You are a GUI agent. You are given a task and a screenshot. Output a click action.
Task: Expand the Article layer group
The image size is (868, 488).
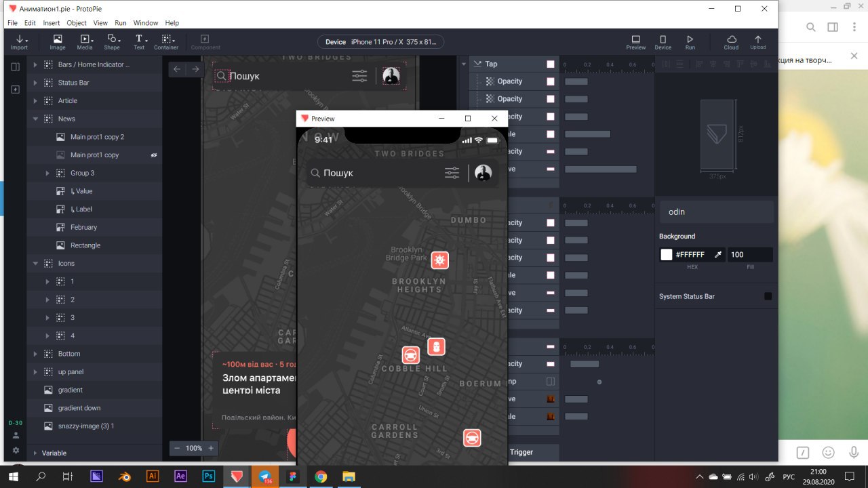tap(35, 100)
